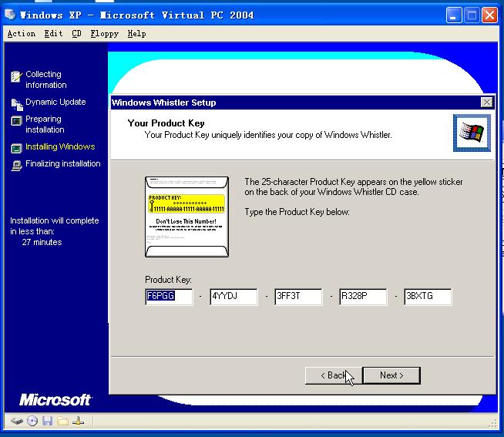Image resolution: width=504 pixels, height=437 pixels.
Task: Click the 'Dynamic Update' step label
Action: [x=55, y=102]
